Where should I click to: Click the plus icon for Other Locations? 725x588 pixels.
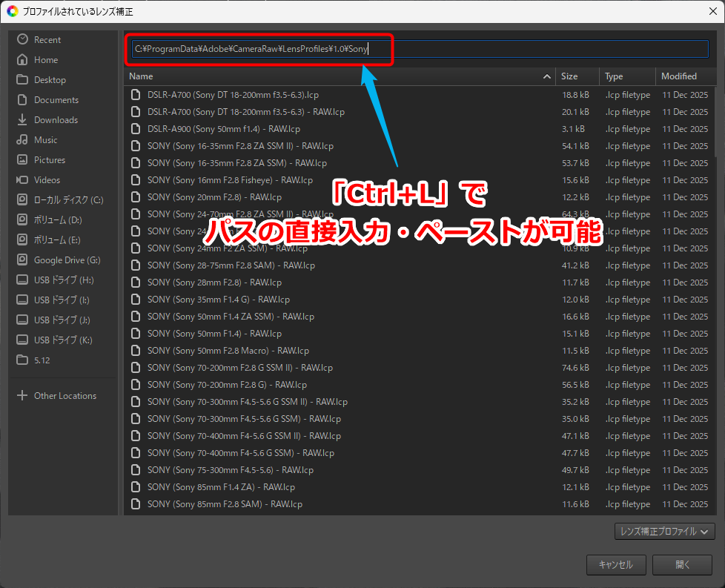(x=22, y=396)
